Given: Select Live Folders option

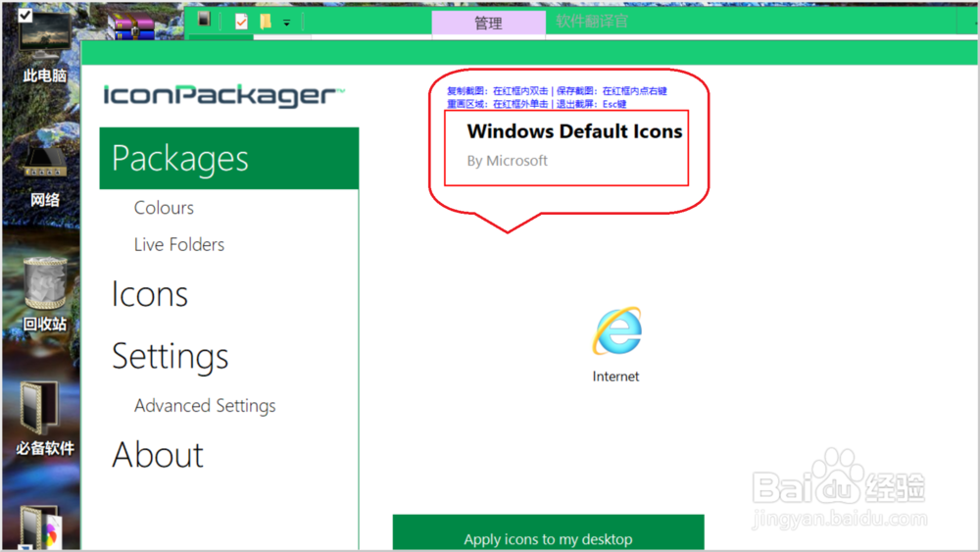Looking at the screenshot, I should pyautogui.click(x=178, y=244).
